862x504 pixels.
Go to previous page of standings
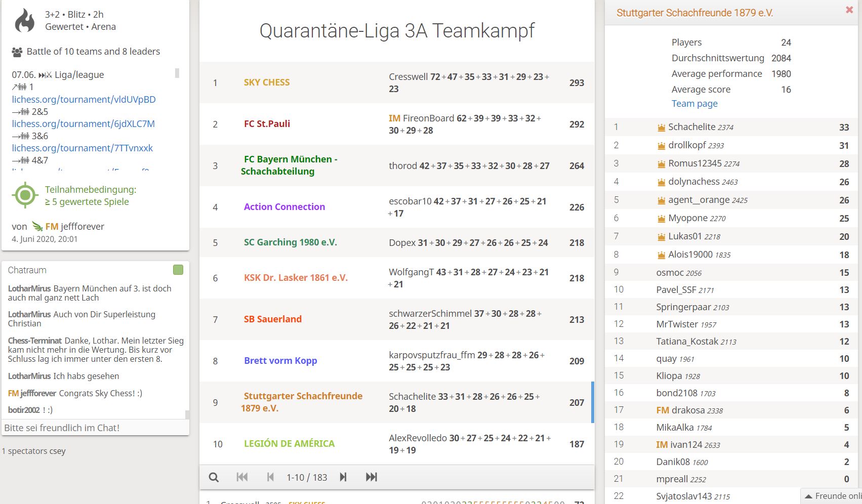270,477
